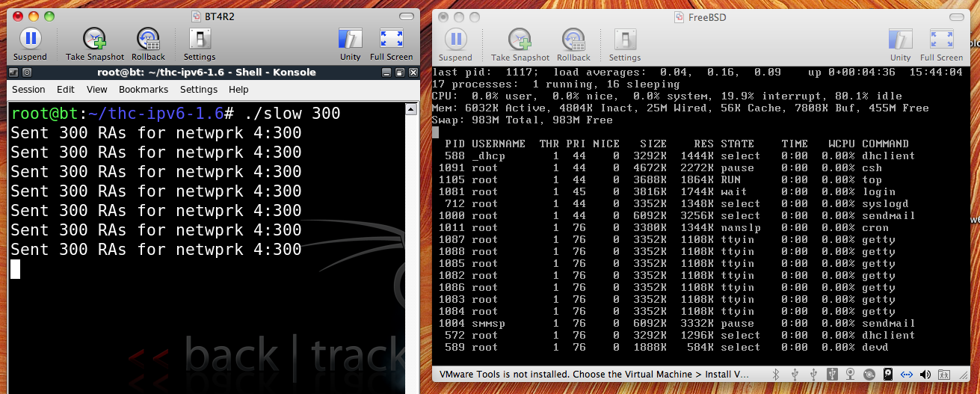The width and height of the screenshot is (980, 394).
Task: Switch FreeBSD VM to Unity mode
Action: coord(900,45)
